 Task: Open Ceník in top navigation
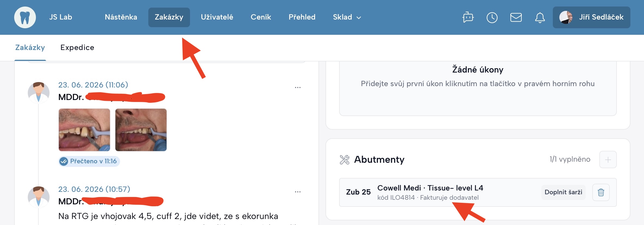click(261, 17)
